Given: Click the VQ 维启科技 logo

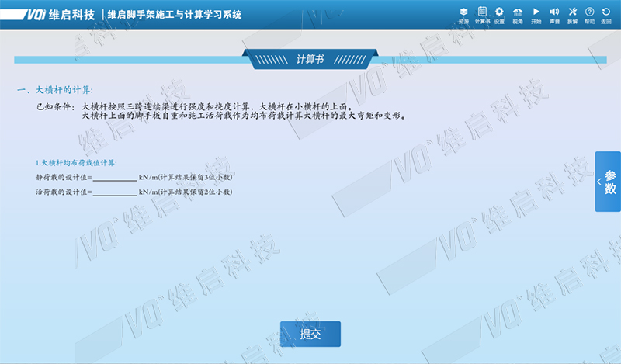Looking at the screenshot, I should pyautogui.click(x=48, y=14).
